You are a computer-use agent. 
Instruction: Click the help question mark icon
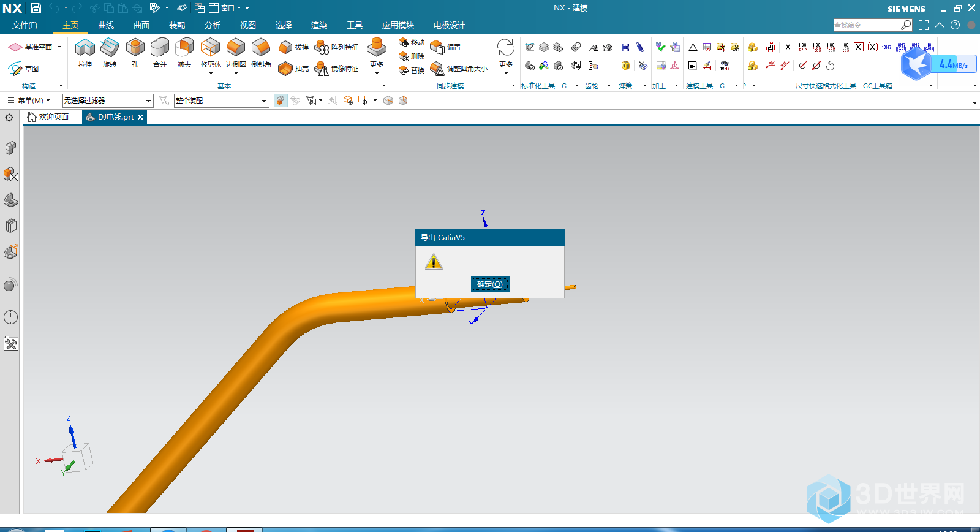click(x=955, y=25)
